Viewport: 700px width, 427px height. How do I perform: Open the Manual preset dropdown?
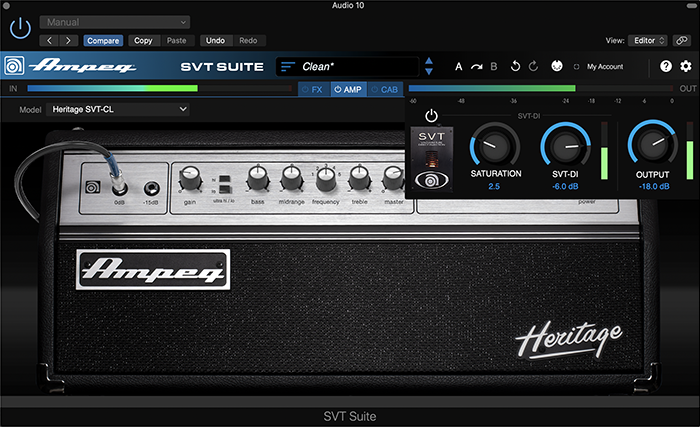coord(115,22)
